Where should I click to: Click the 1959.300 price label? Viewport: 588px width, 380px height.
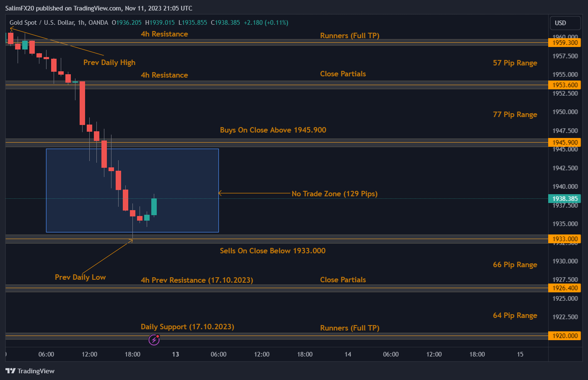click(x=565, y=43)
